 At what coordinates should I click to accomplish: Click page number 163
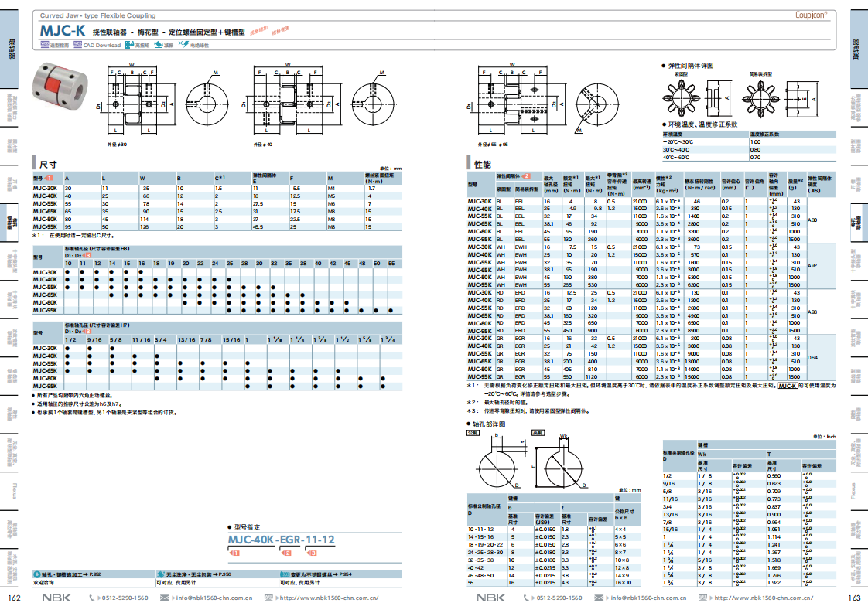tap(854, 598)
